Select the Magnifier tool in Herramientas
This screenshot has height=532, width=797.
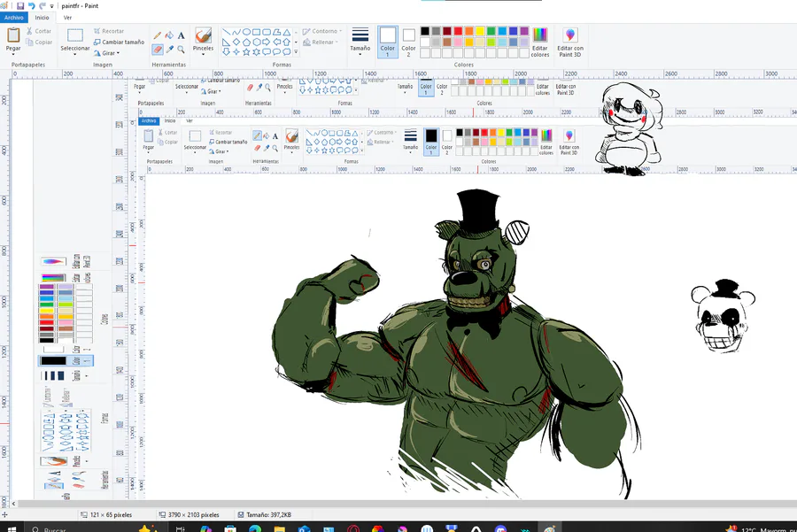181,50
